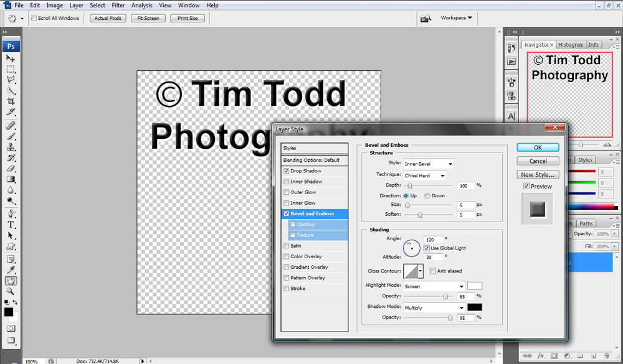The width and height of the screenshot is (623, 364).
Task: Select the Path Selection tool
Action: pyautogui.click(x=11, y=235)
